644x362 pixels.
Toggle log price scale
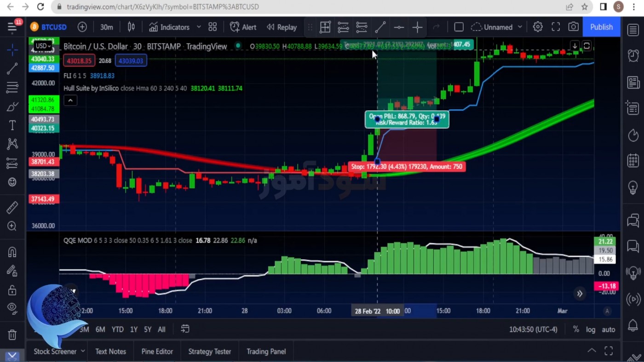click(591, 329)
